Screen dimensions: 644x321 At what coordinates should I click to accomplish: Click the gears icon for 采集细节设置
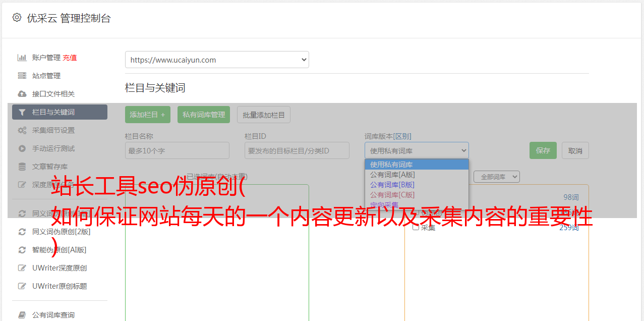[22, 130]
